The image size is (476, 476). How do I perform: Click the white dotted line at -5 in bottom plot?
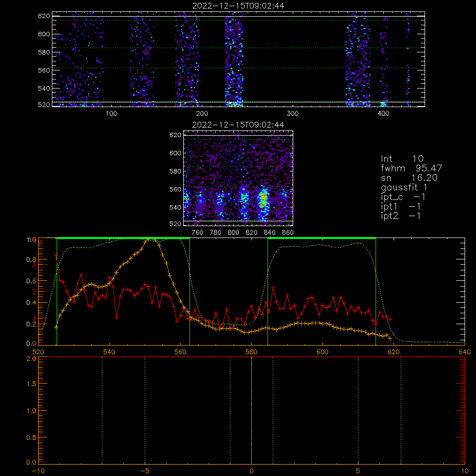coord(145,410)
